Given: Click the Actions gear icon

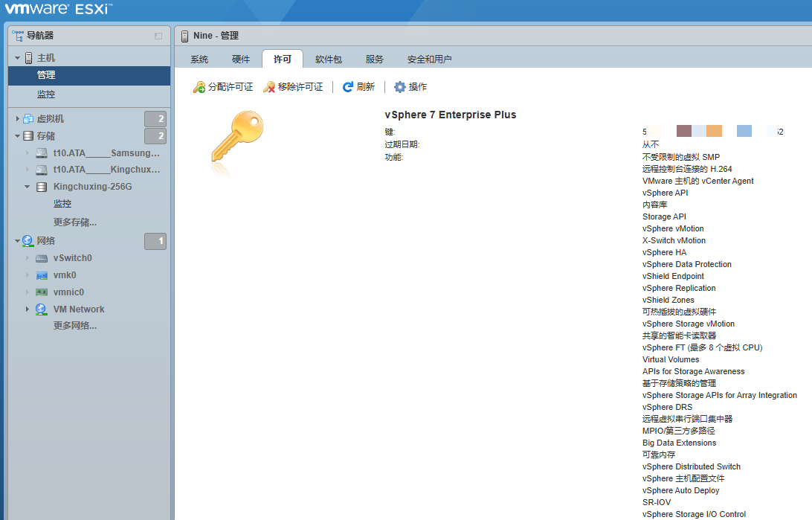Looking at the screenshot, I should pyautogui.click(x=400, y=87).
